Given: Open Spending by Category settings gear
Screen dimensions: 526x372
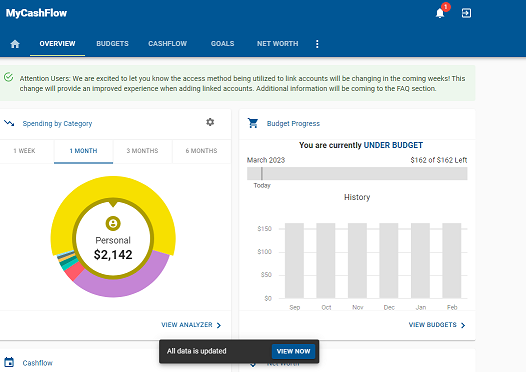Looking at the screenshot, I should (210, 122).
